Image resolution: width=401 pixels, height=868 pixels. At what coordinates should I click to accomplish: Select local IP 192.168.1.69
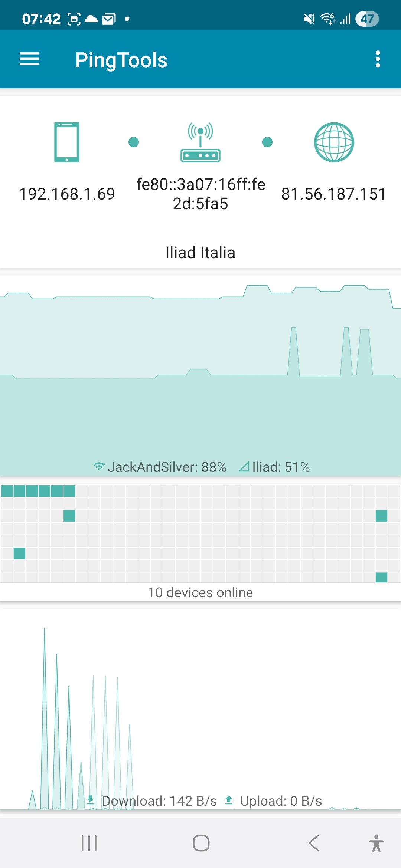pyautogui.click(x=67, y=194)
